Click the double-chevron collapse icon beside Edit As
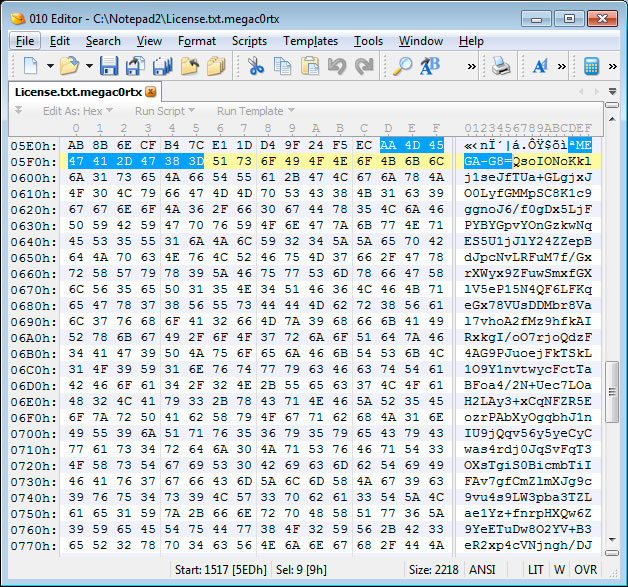628x587 pixels. [18, 110]
